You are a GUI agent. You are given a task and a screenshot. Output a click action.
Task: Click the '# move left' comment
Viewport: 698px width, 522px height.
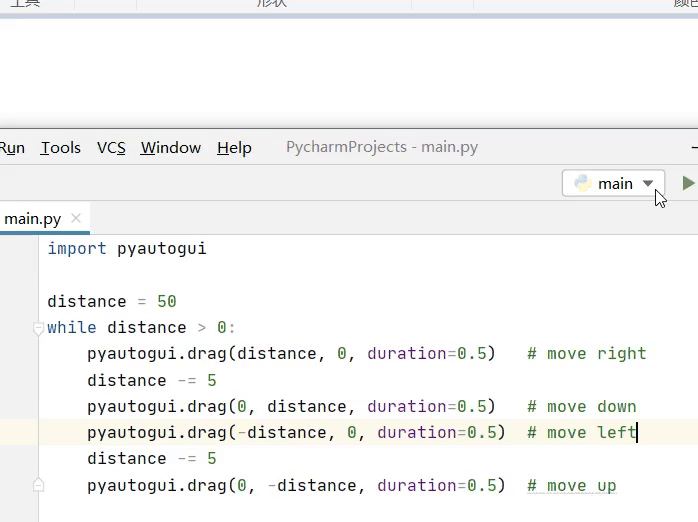click(581, 433)
